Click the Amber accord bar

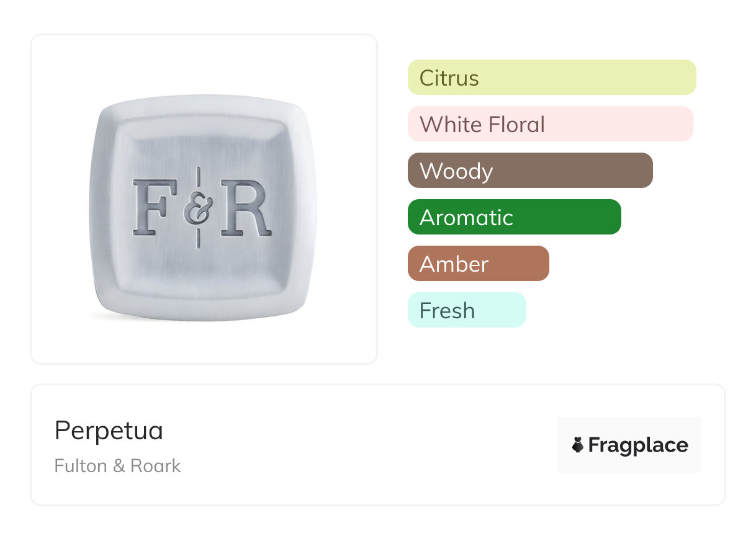pyautogui.click(x=478, y=264)
